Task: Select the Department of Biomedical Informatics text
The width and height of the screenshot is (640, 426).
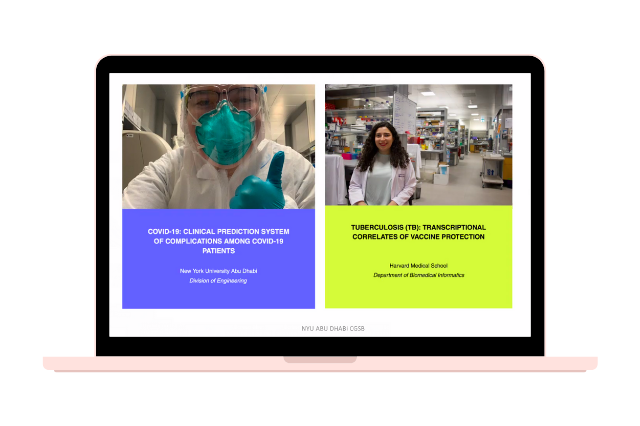Action: [x=418, y=275]
